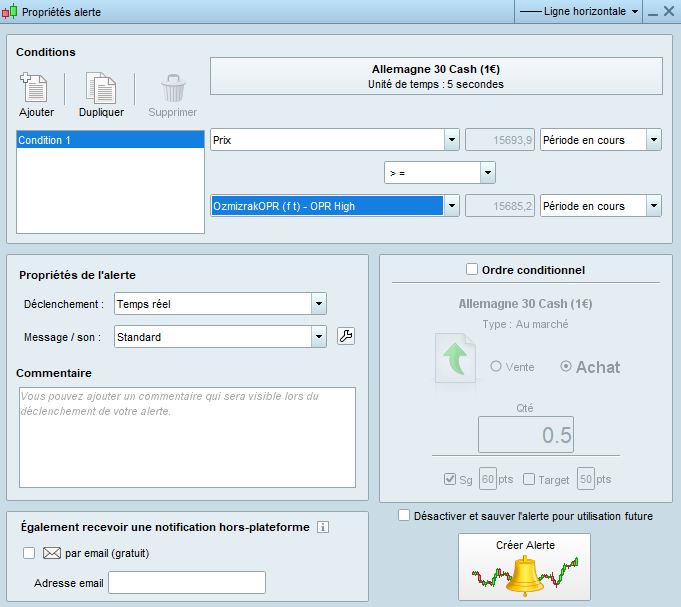Click the green arrow order icon
681x607 pixels.
pos(455,358)
